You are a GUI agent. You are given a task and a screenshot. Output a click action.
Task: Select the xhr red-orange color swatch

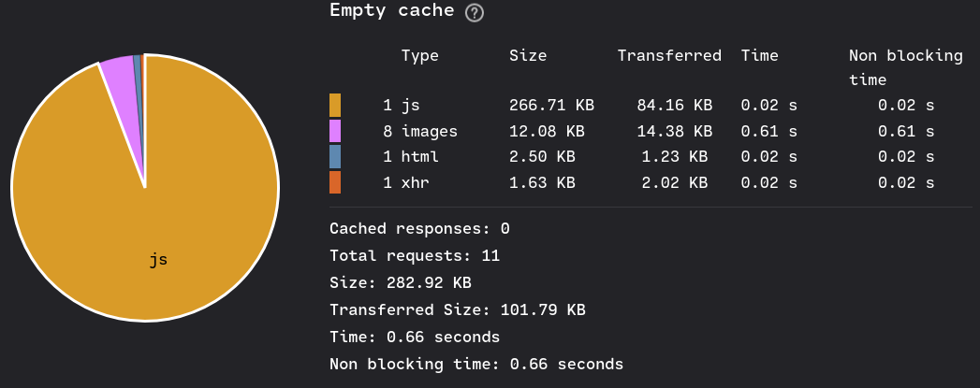click(x=335, y=182)
